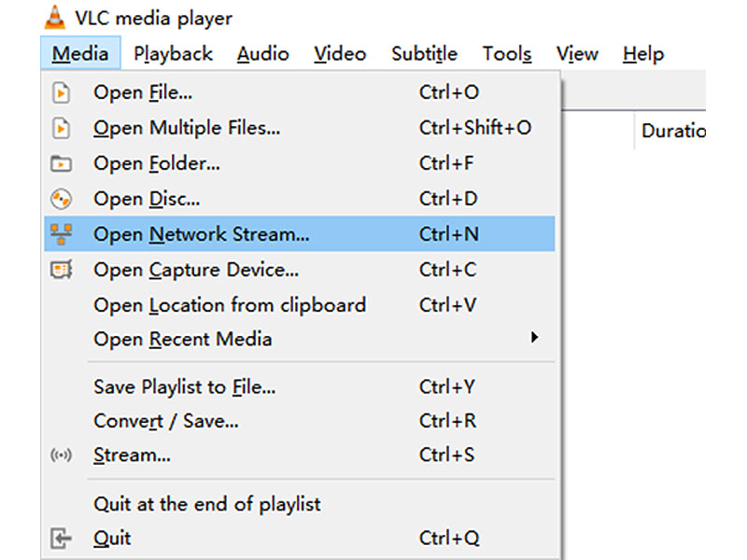
Task: Open the Tools menu
Action: [x=507, y=54]
